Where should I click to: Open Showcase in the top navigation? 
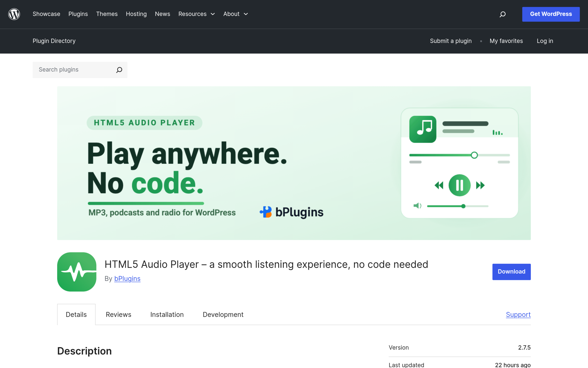pyautogui.click(x=46, y=14)
